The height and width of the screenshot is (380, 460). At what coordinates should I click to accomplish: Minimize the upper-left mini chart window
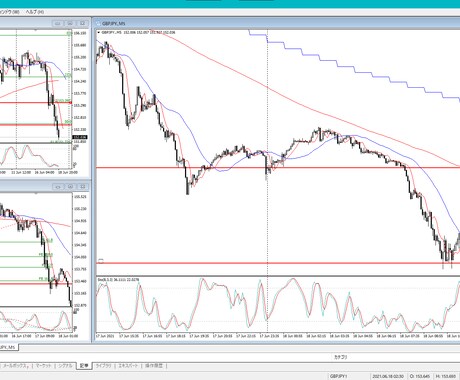58,23
